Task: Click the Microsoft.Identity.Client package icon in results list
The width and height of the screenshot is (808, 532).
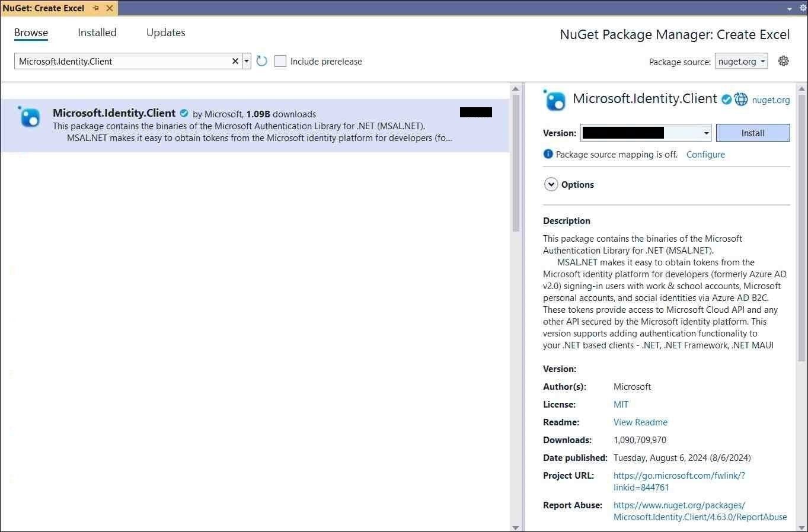Action: pos(29,117)
